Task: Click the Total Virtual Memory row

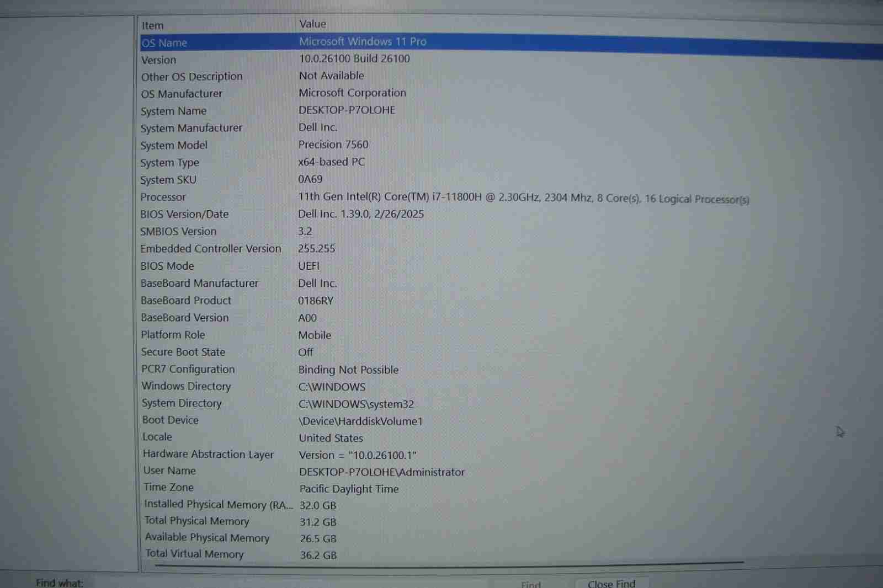Action: tap(194, 554)
